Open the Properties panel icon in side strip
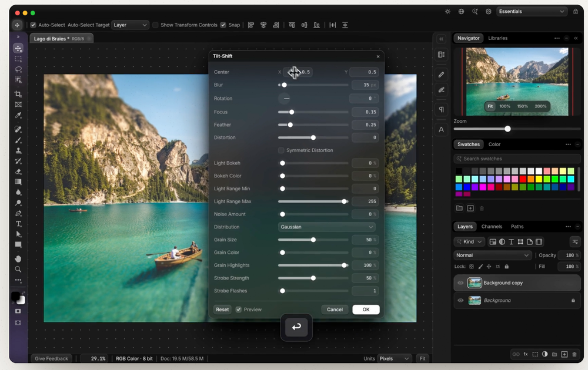 coord(442,55)
